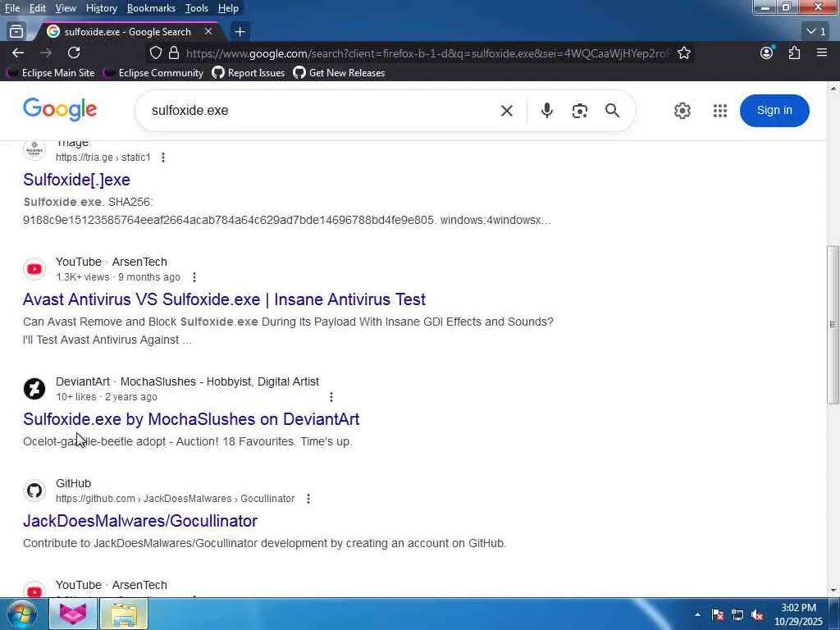
Task: Open Eclipse Main Site bookmark
Action: pos(52,73)
